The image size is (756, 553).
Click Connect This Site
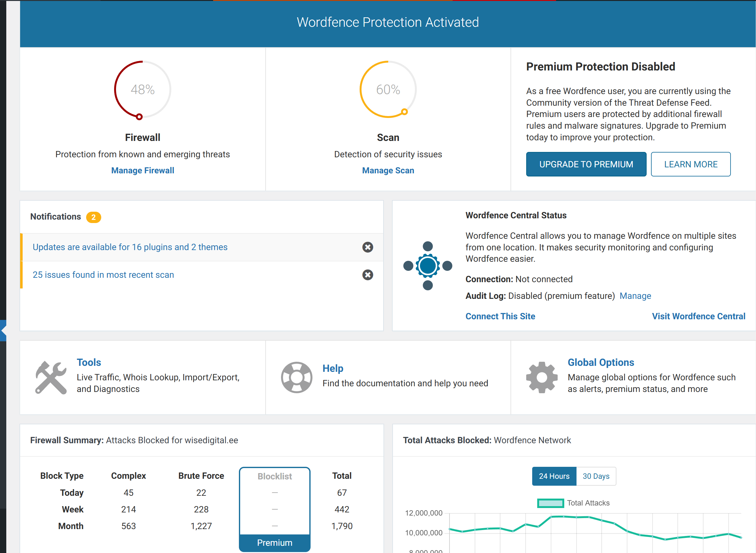[x=500, y=316]
